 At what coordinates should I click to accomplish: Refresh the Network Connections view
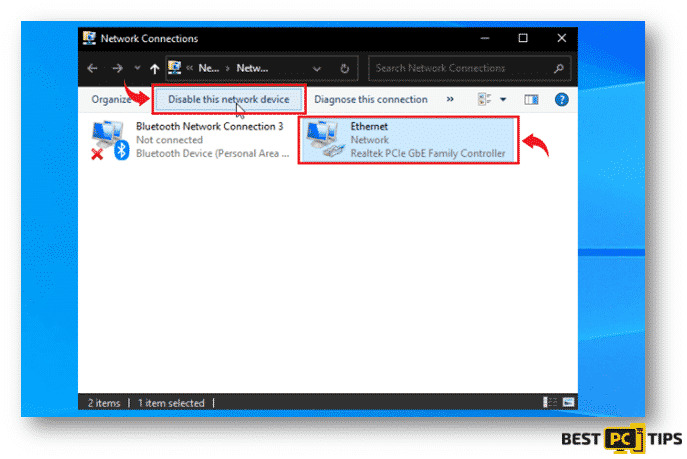(x=345, y=68)
